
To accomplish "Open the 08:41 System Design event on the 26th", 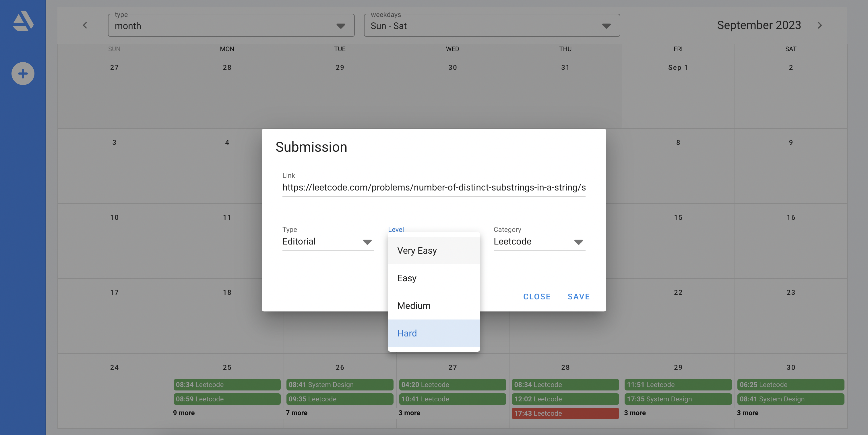I will (339, 385).
